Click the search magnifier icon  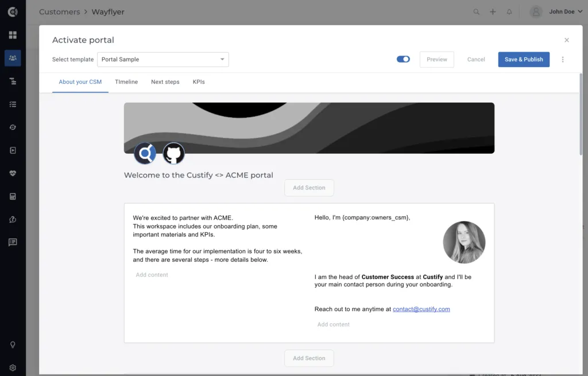[x=476, y=11]
